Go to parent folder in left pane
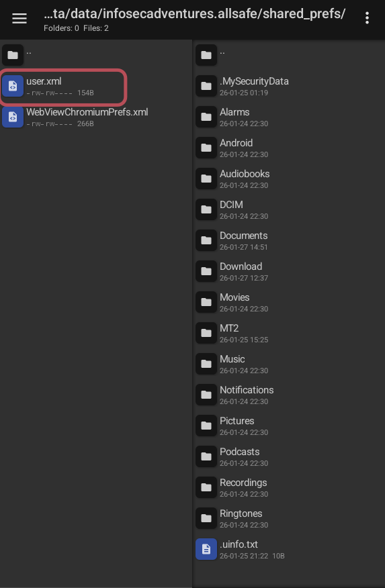385x588 pixels. tap(96, 55)
